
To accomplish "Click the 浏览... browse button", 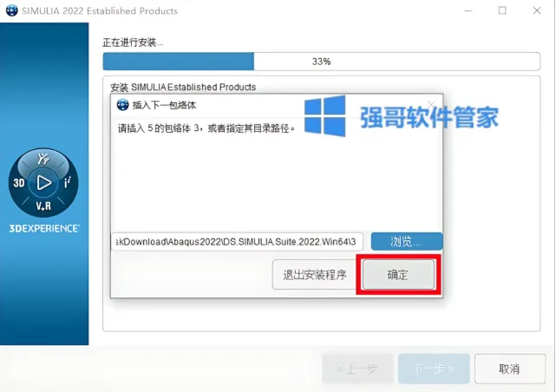I will click(407, 241).
